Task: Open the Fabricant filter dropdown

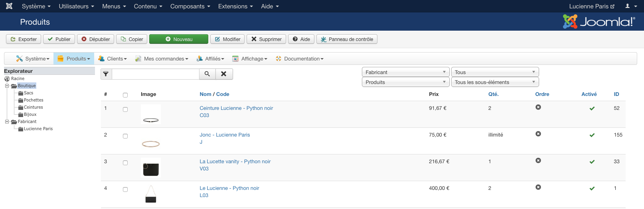Action: tap(405, 72)
